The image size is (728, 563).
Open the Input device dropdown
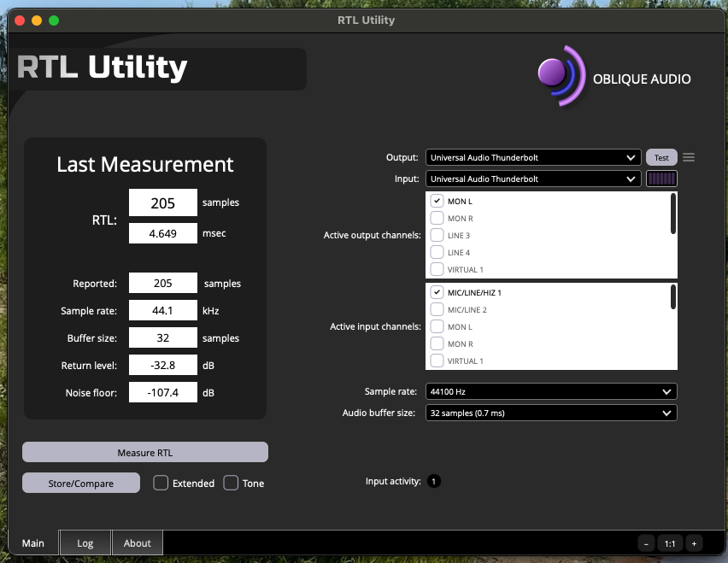(x=533, y=179)
